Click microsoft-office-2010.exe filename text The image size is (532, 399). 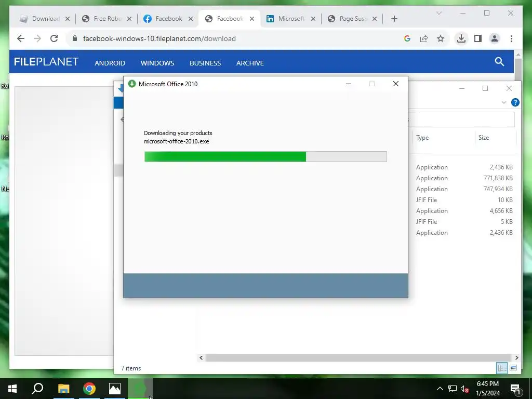[x=177, y=141]
